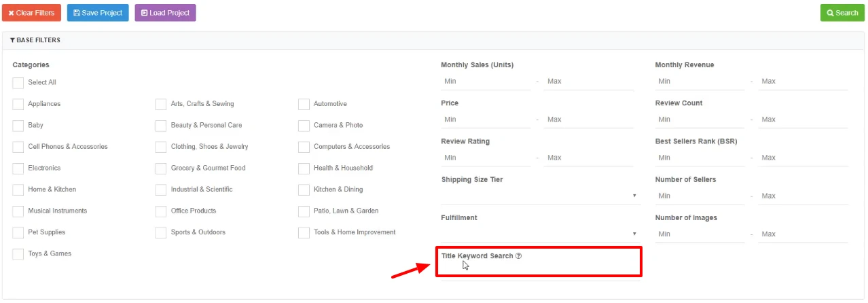Collapse the Base Filters panel header
Viewport: 868px width, 303px height.
[x=35, y=40]
